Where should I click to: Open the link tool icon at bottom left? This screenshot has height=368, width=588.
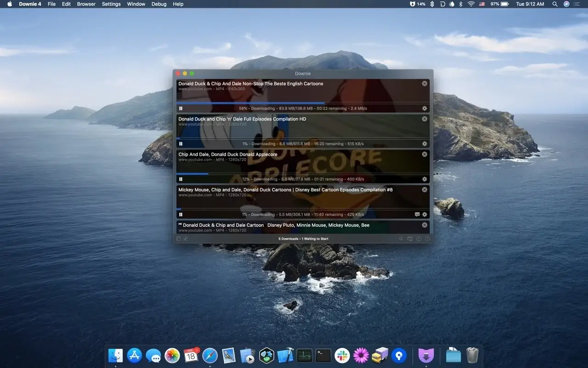[x=186, y=239]
